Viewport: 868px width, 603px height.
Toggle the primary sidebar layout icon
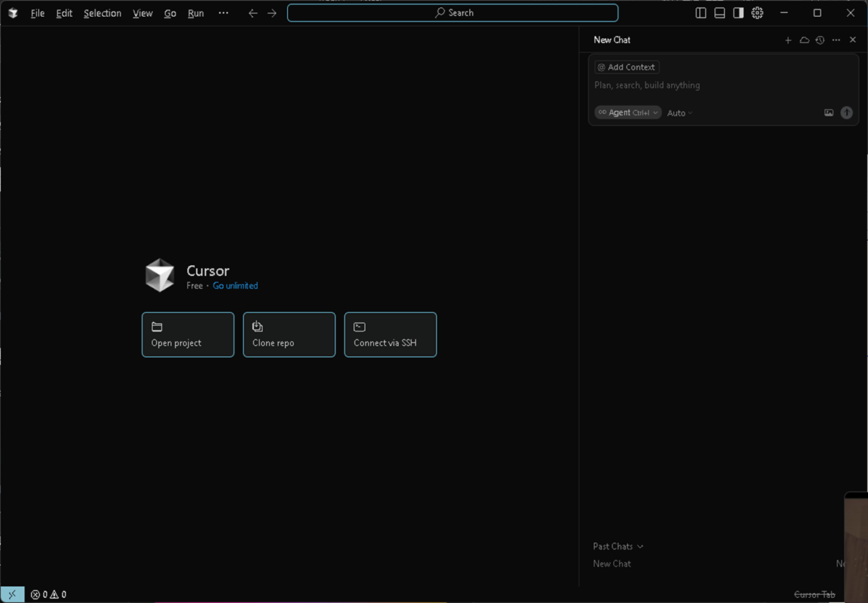[x=701, y=12]
